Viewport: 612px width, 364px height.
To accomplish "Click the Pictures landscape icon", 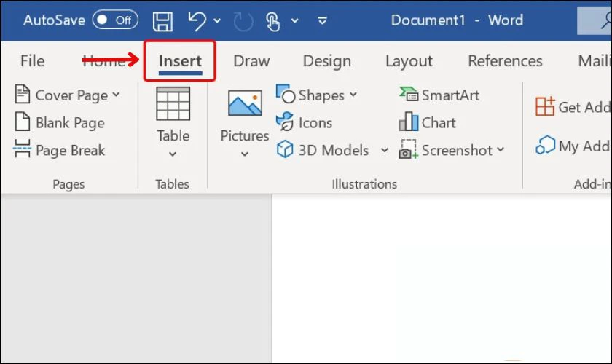I will 245,103.
